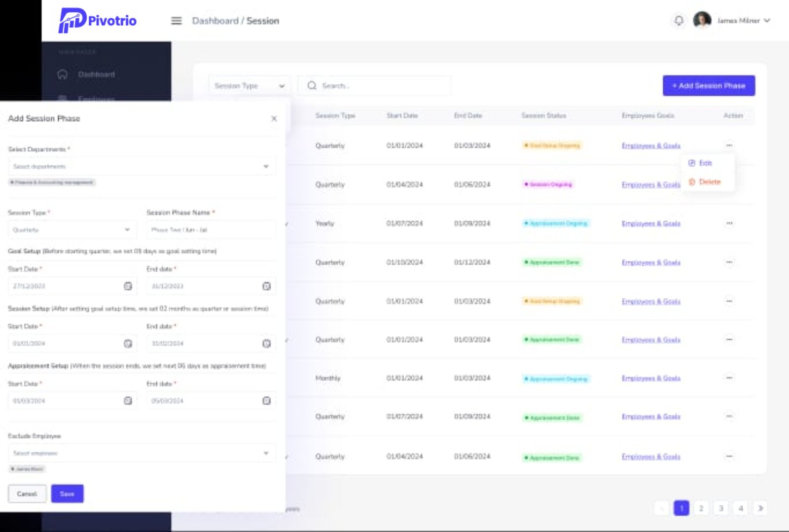This screenshot has height=532, width=789.
Task: Open action menu for Yearly session row
Action: tap(729, 223)
